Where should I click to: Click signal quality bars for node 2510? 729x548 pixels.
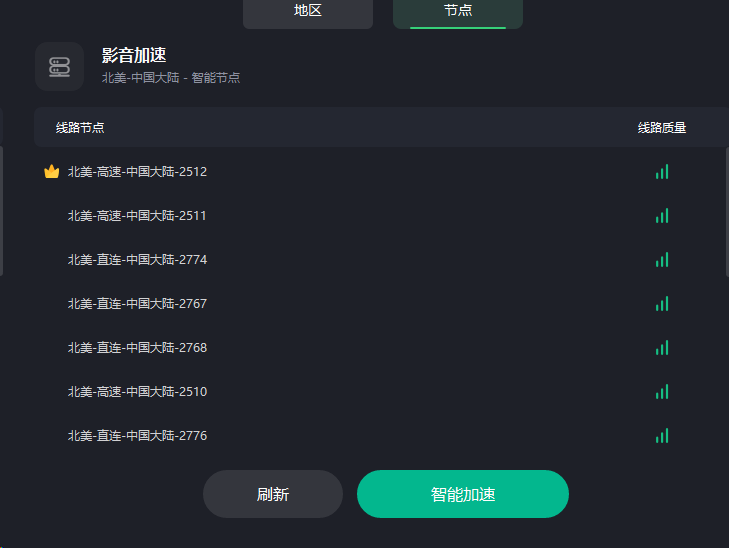(662, 391)
